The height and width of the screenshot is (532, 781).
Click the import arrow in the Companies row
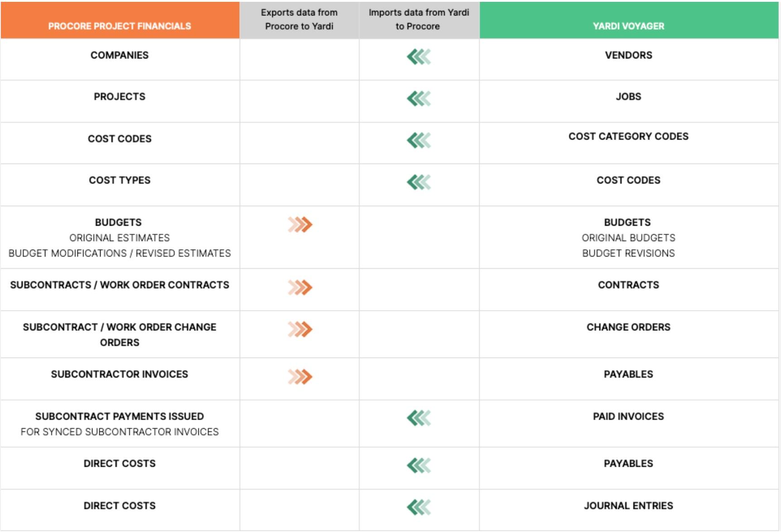click(x=419, y=57)
